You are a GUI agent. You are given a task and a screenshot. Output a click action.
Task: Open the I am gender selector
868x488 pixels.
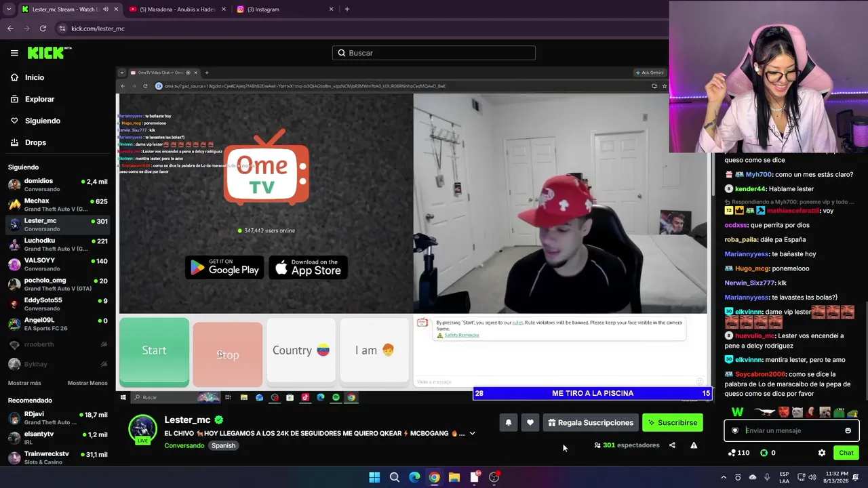tap(374, 350)
